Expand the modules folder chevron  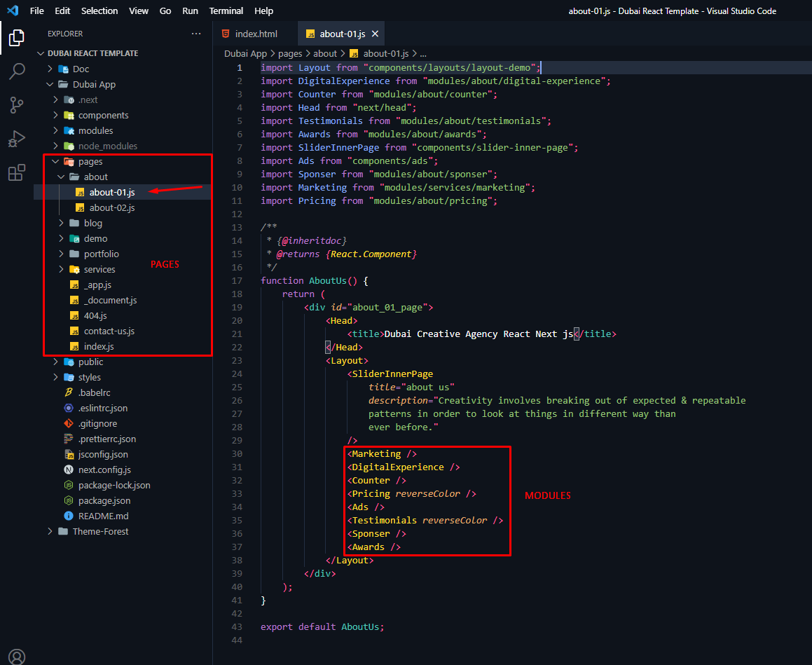click(55, 130)
